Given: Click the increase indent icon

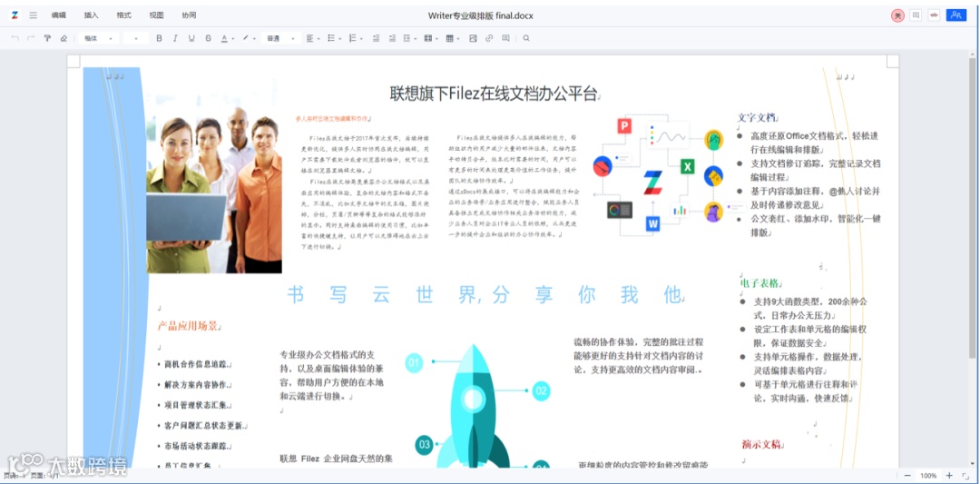Looking at the screenshot, I should click(x=392, y=38).
